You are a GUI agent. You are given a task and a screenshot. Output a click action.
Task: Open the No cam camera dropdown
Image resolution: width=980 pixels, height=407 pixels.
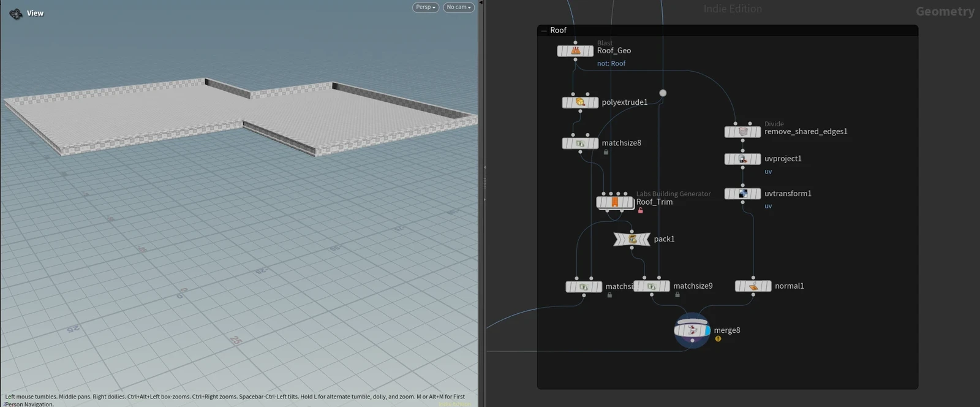click(x=459, y=7)
